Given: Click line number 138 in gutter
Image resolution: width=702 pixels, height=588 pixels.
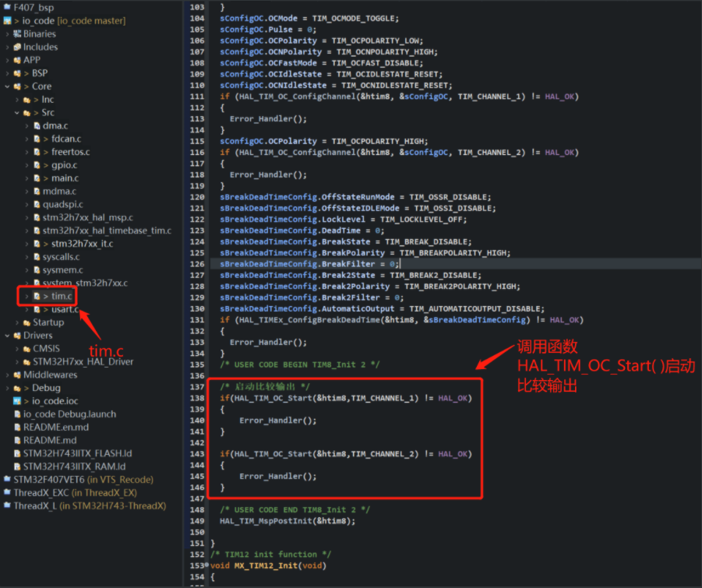Looking at the screenshot, I should [x=197, y=398].
